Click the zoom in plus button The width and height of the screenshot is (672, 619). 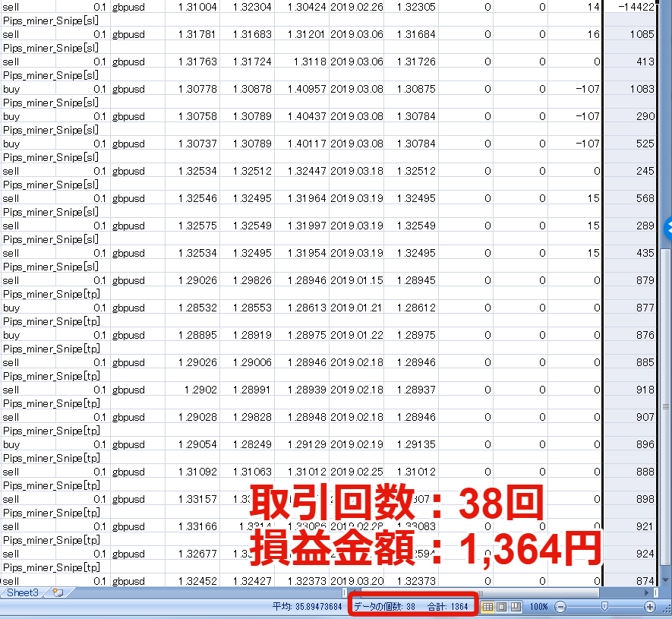click(650, 607)
